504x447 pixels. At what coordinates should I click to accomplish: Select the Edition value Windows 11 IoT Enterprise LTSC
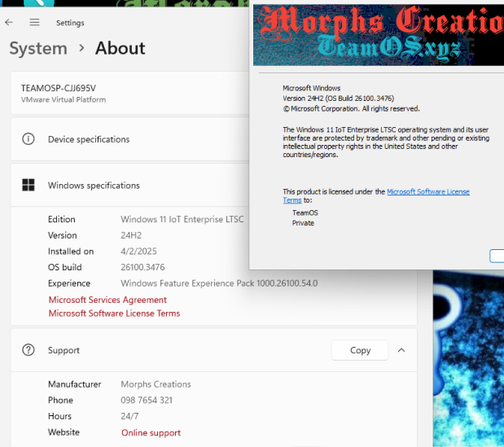(182, 219)
